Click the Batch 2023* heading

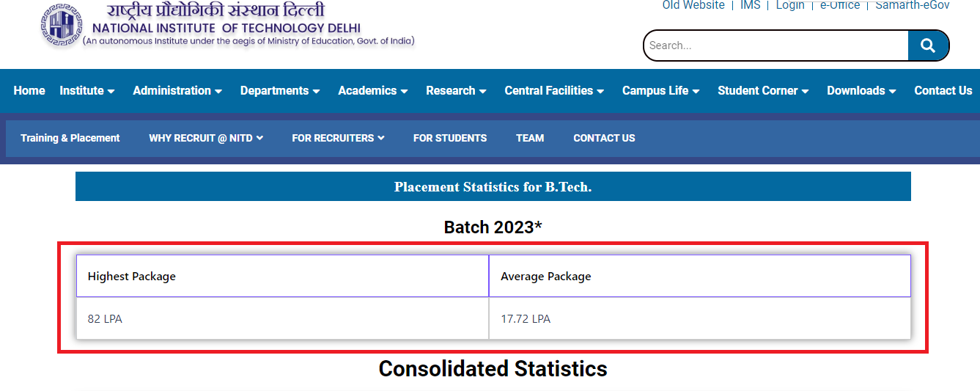493,227
